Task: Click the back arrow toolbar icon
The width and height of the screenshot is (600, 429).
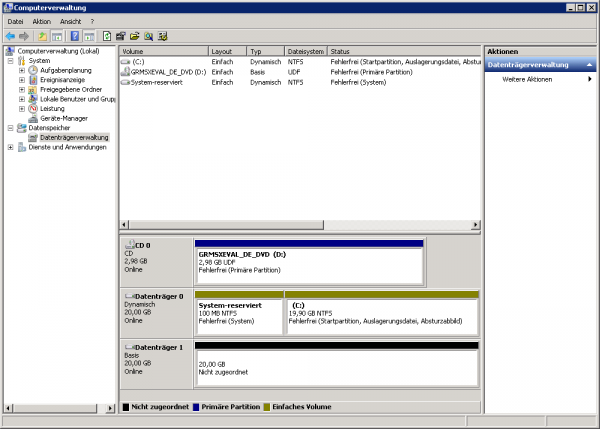Action: tap(10, 36)
